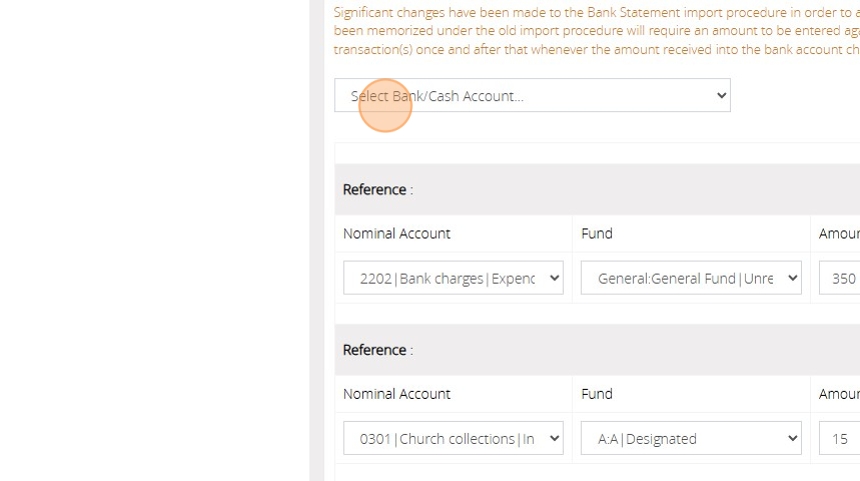Click the arrow icon beside 2202 Bank charges
The height and width of the screenshot is (481, 860).
(x=555, y=278)
